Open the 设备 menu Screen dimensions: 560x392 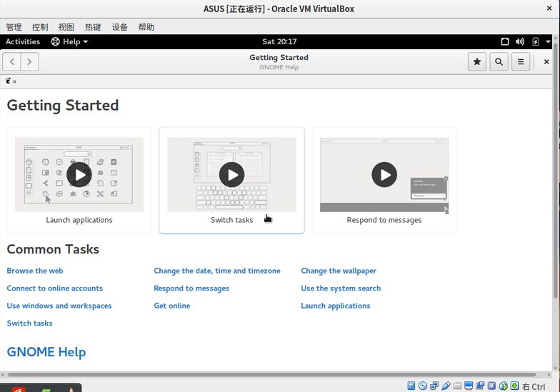tap(120, 27)
